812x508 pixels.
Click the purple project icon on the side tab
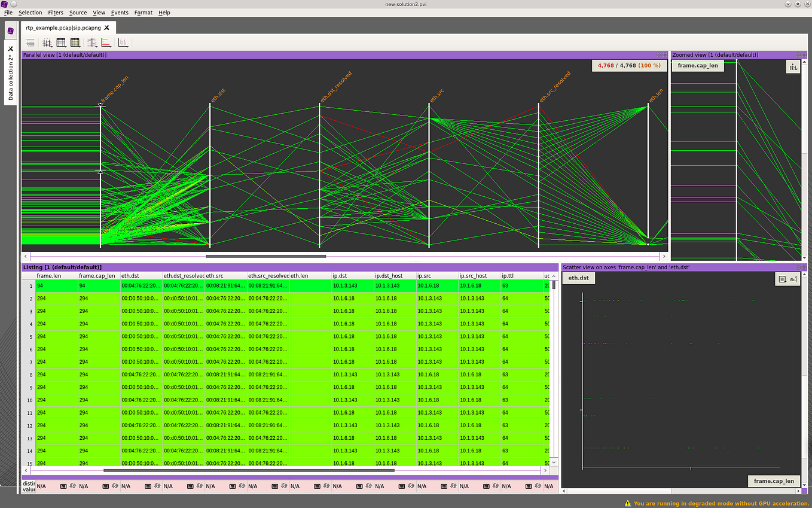coord(11,31)
